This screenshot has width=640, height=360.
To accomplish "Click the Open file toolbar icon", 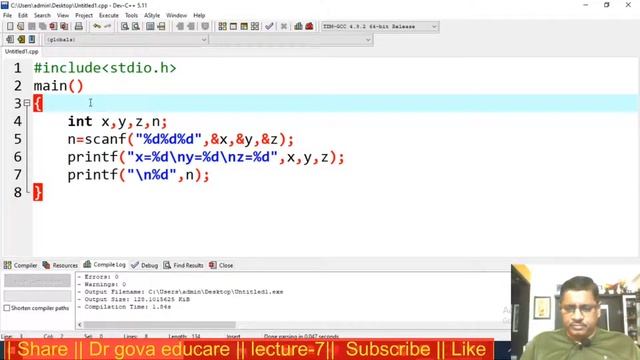I will click(x=20, y=27).
